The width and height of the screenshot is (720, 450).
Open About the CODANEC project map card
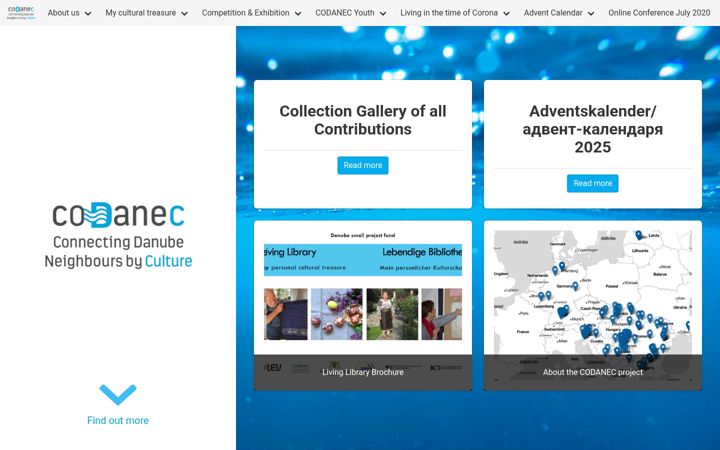[593, 305]
